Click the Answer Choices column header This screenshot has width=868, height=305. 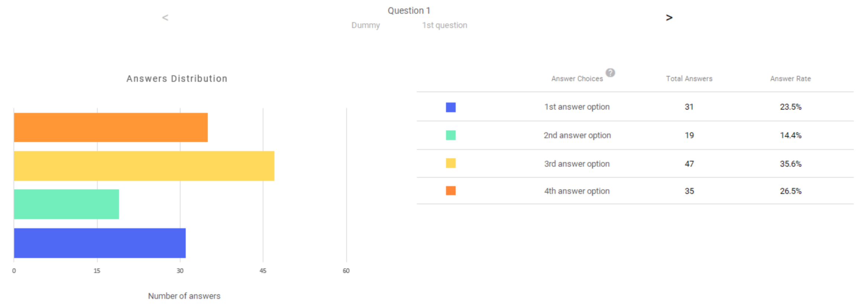click(x=577, y=79)
